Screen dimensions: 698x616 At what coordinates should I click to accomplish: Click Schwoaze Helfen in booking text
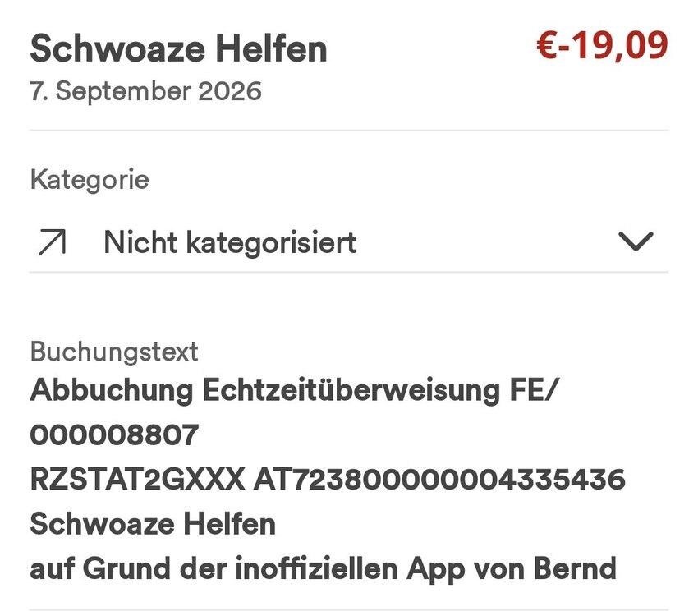pos(153,524)
